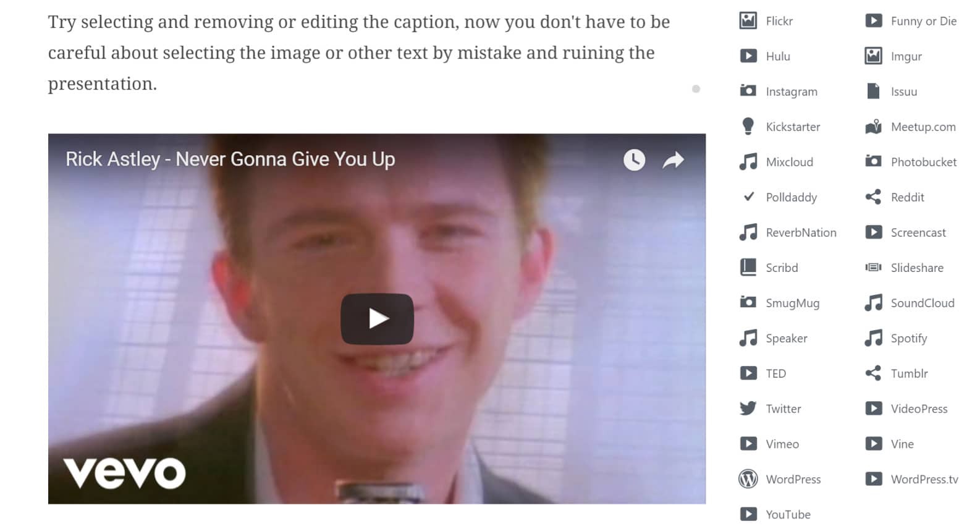Click the Watch Later clock icon
The height and width of the screenshot is (526, 980).
[x=634, y=159]
